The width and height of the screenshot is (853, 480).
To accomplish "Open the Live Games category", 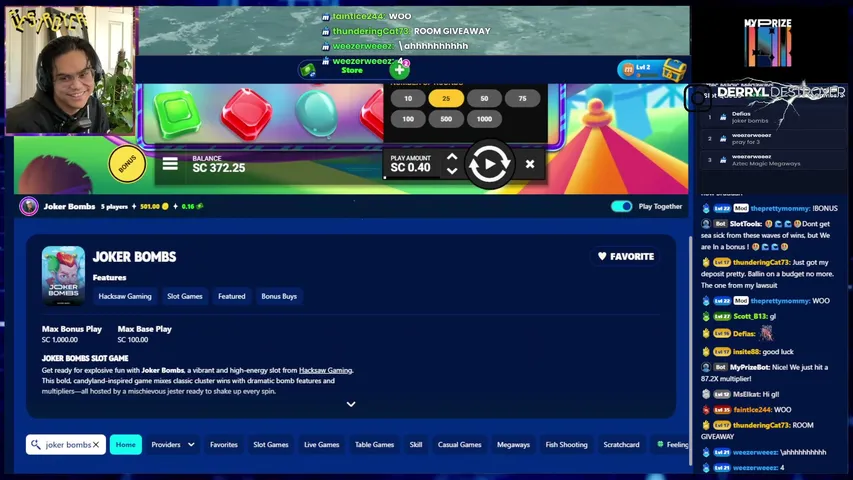I will coord(322,445).
